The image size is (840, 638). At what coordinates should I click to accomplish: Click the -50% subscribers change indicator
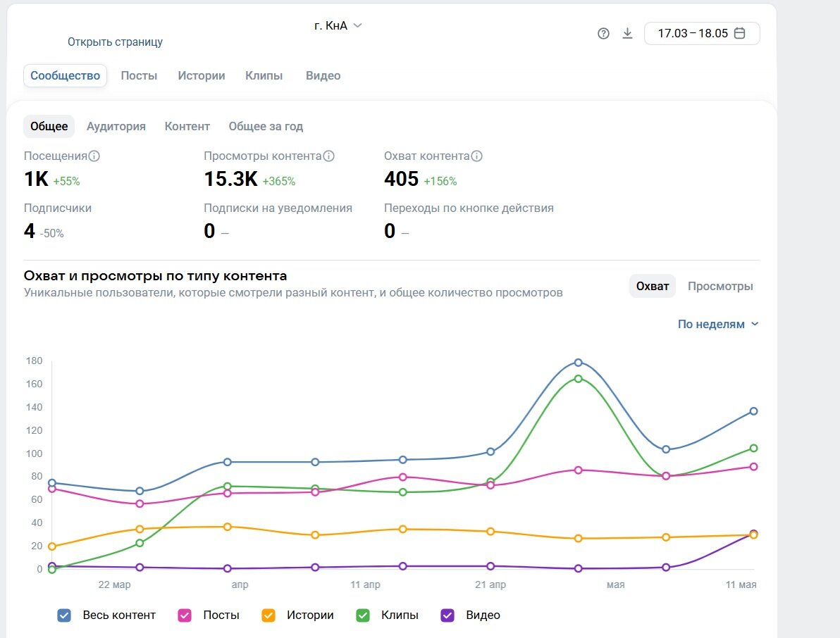[52, 233]
